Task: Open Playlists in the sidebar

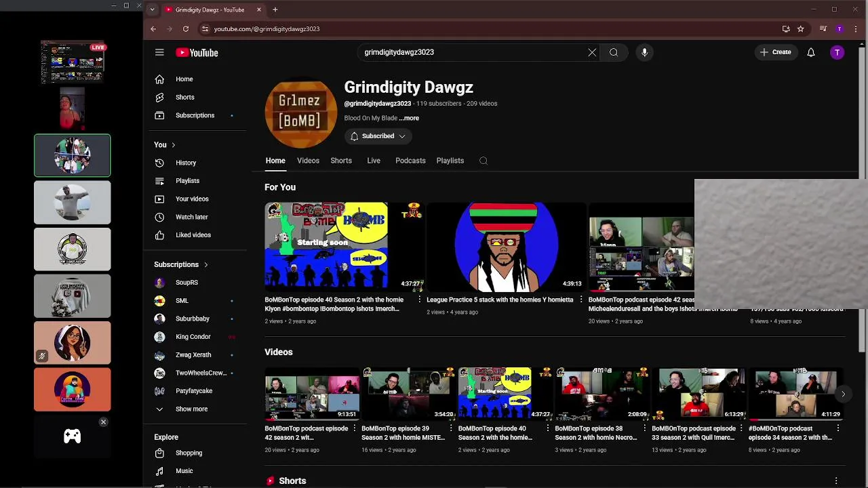Action: (197, 181)
